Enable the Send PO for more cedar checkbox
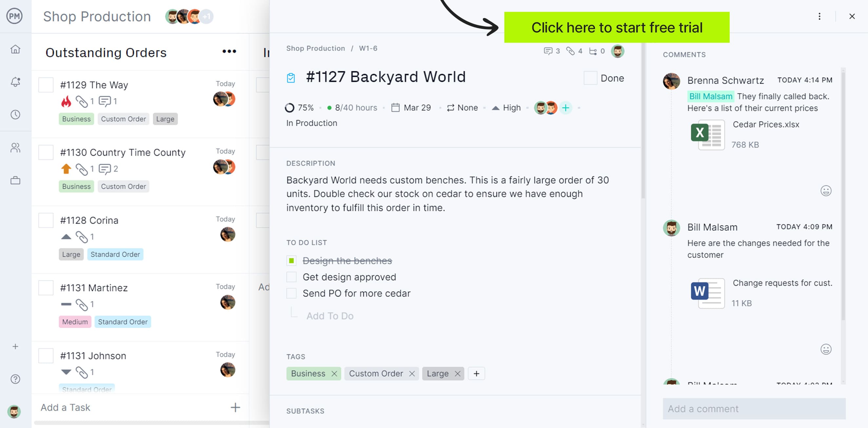This screenshot has width=868, height=428. pyautogui.click(x=292, y=293)
